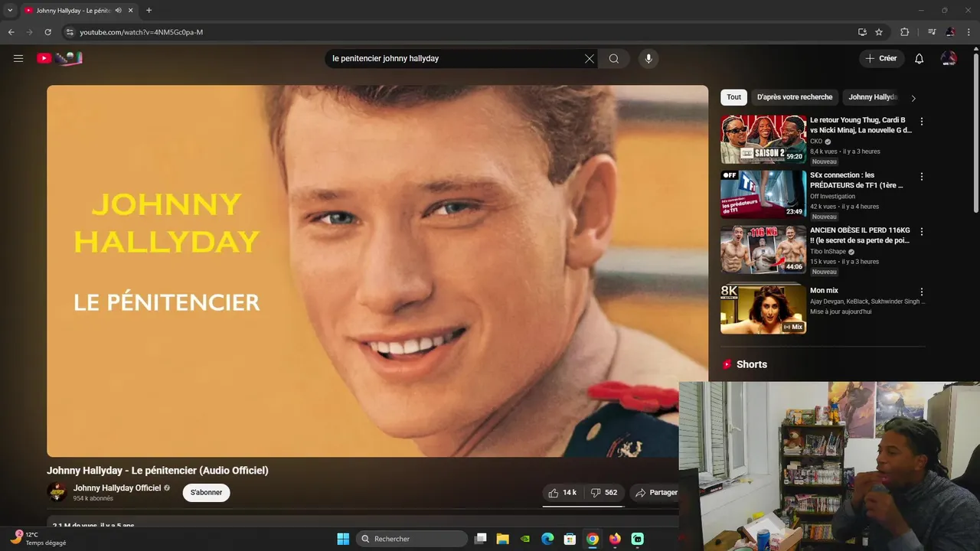Image resolution: width=980 pixels, height=551 pixels.
Task: Reload the page
Action: coord(47,32)
